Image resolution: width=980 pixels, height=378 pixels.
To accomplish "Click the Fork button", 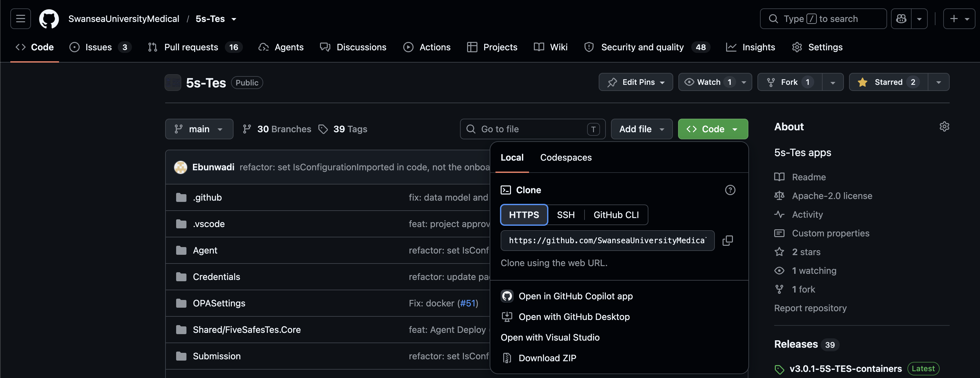I will [790, 82].
